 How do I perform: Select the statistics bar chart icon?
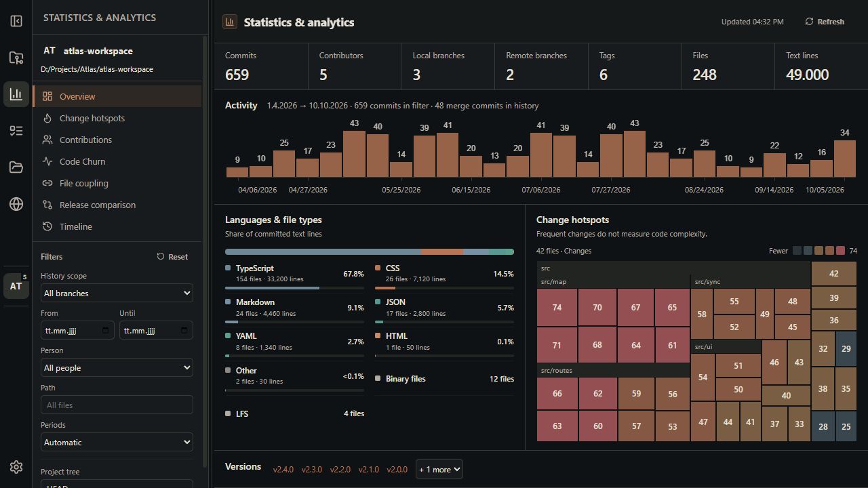16,94
